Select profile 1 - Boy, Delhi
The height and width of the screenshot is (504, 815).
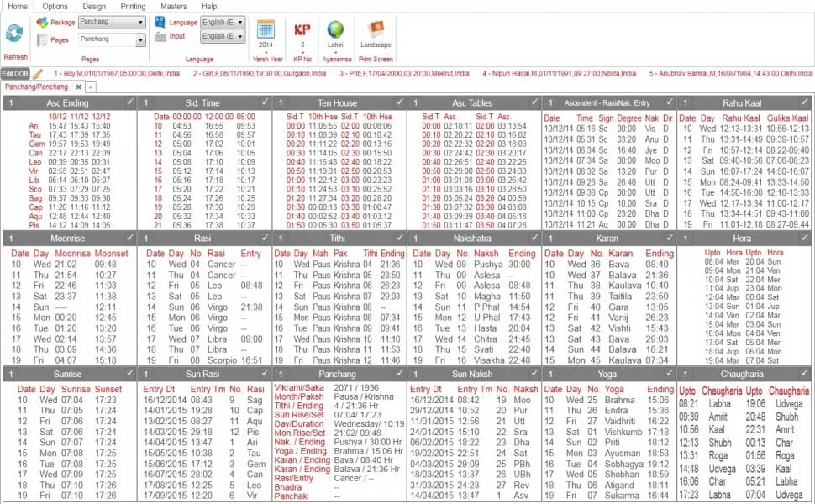click(x=117, y=74)
